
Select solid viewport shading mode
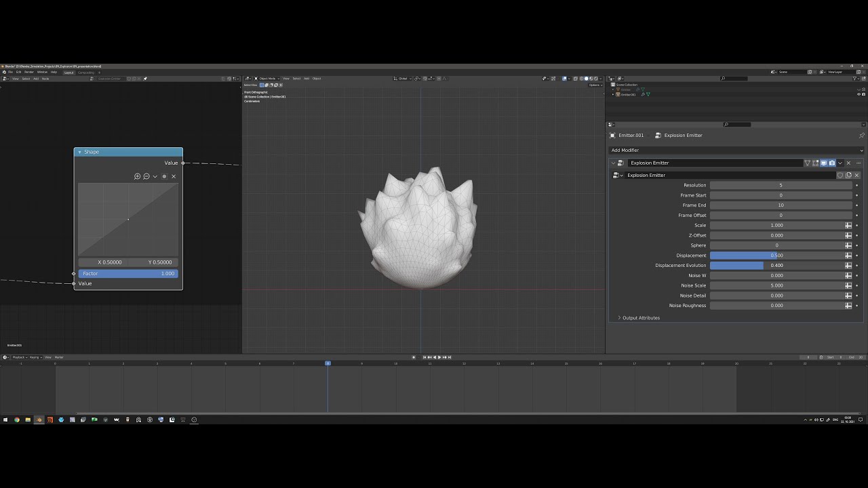[587, 79]
